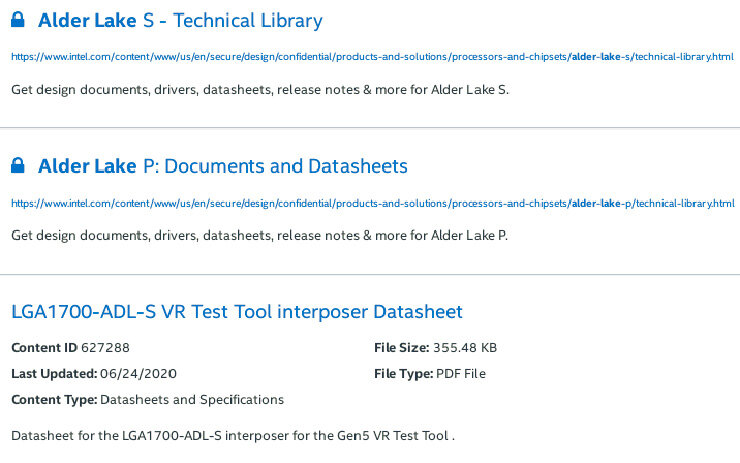Open Alder Lake P: Documents and Datasheets link
This screenshot has height=463, width=740.
coord(223,166)
